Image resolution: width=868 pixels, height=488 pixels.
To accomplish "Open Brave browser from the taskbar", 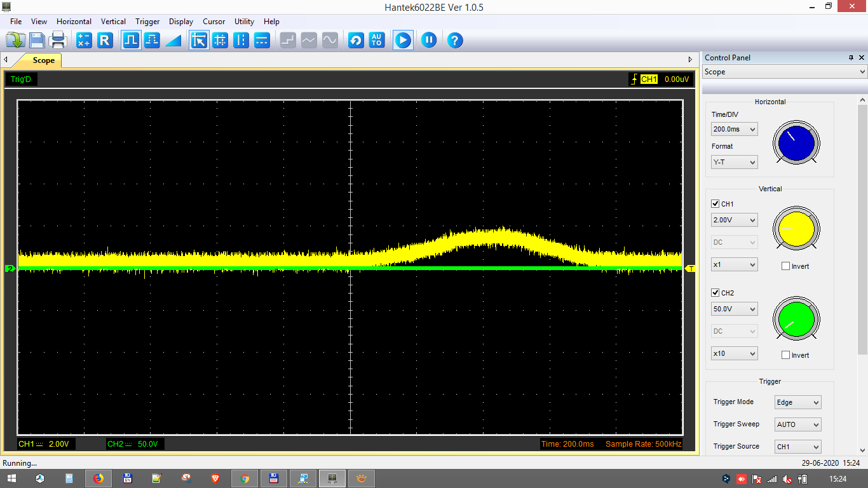I will [215, 478].
